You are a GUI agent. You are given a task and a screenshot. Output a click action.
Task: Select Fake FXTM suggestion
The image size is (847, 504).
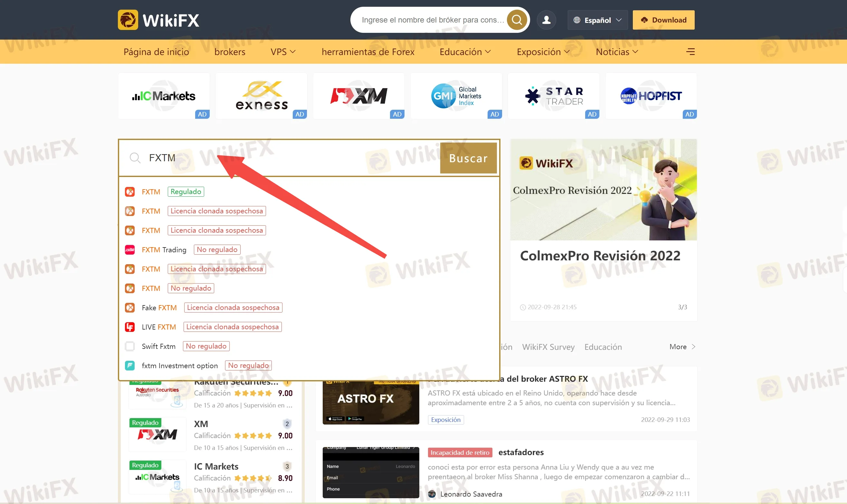pyautogui.click(x=309, y=308)
